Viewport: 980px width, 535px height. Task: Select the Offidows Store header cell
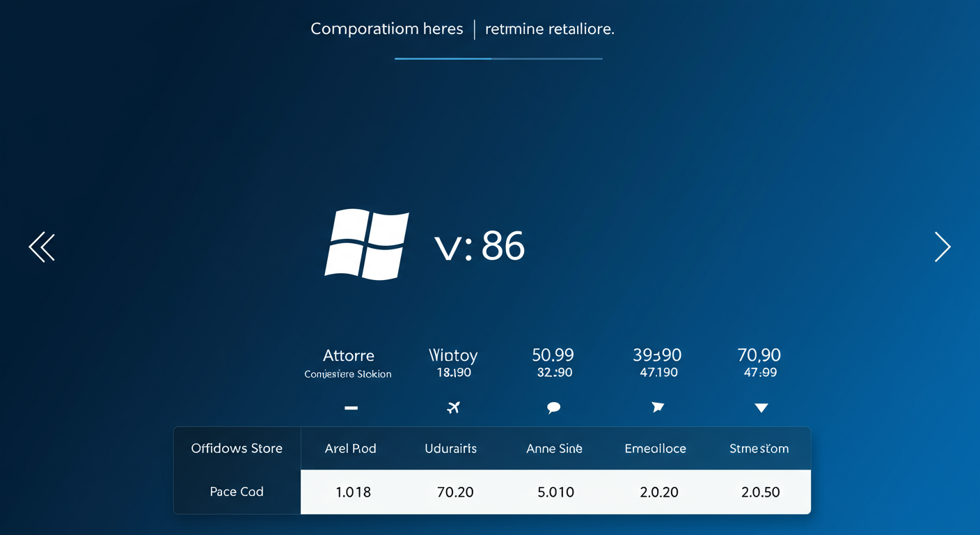point(237,448)
